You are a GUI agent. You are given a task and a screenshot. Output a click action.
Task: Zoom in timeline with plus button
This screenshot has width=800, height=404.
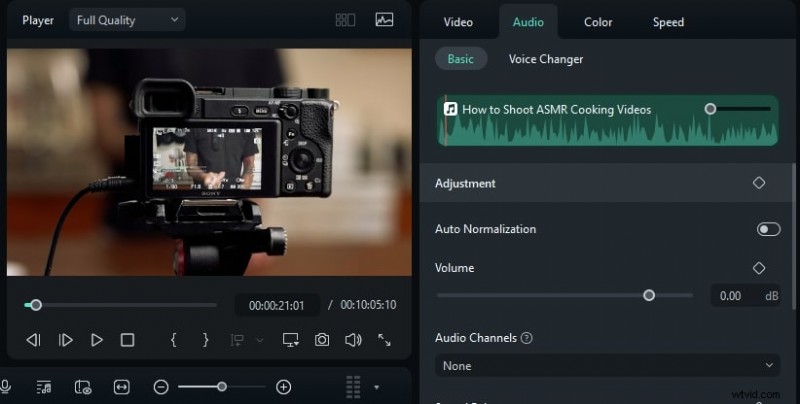click(284, 387)
